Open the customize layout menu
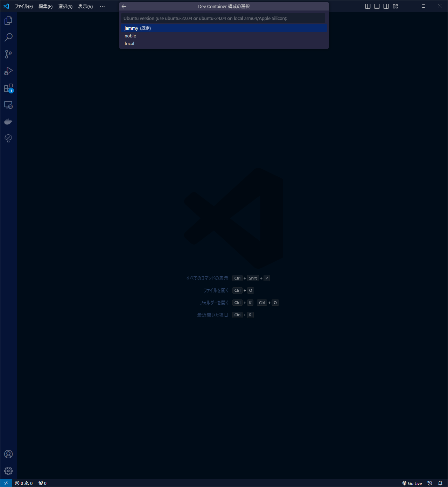Image resolution: width=448 pixels, height=487 pixels. (395, 6)
